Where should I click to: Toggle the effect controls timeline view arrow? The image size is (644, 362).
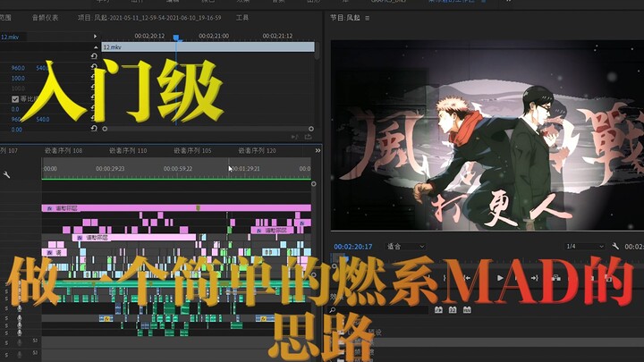point(96,37)
